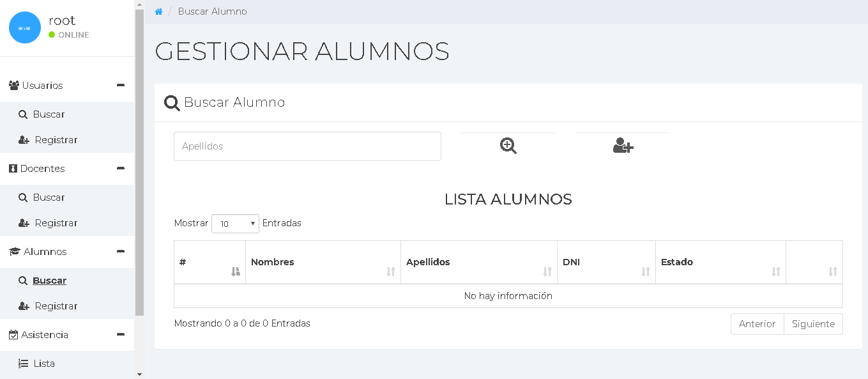Collapse the Alumnos menu section
Image resolution: width=868 pixels, height=379 pixels.
pos(120,252)
